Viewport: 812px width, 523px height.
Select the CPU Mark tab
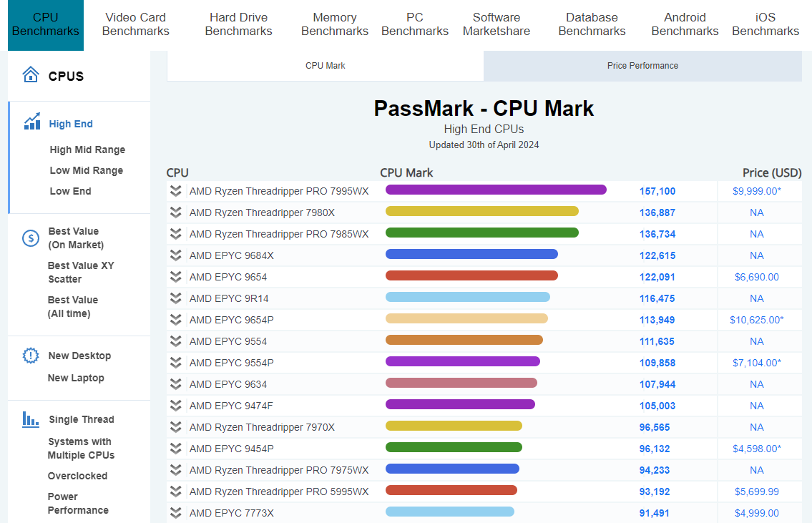[x=325, y=65]
